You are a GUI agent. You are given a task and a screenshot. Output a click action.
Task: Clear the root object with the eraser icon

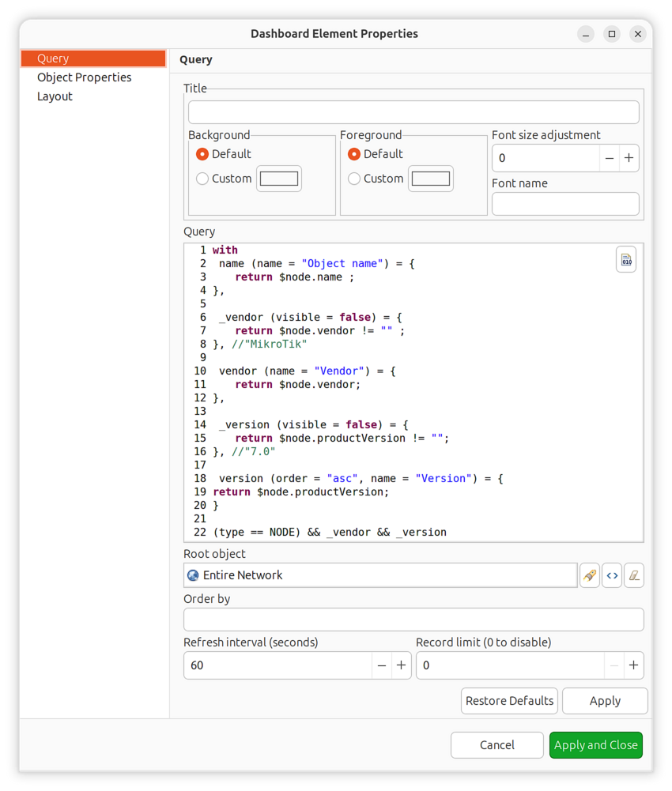634,575
